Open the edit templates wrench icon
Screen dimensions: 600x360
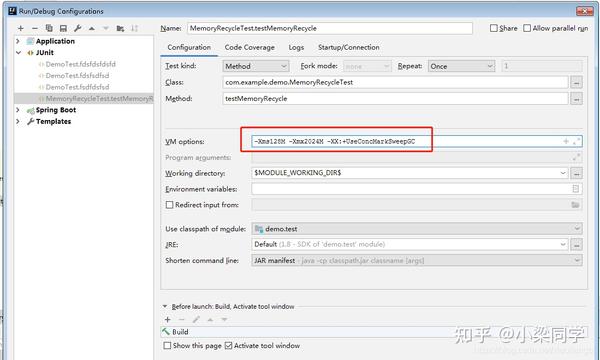coord(78,28)
